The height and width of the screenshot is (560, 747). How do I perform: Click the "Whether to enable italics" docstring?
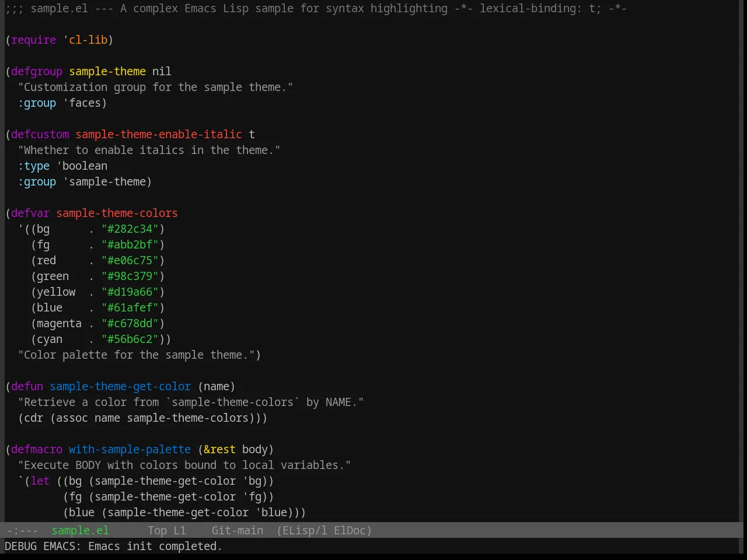[x=149, y=150]
